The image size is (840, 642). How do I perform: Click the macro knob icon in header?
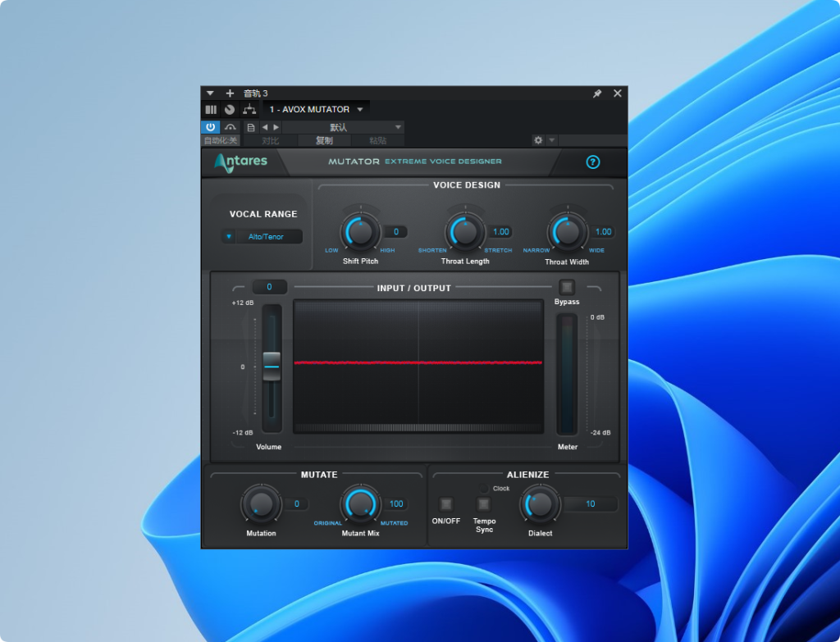pyautogui.click(x=230, y=110)
